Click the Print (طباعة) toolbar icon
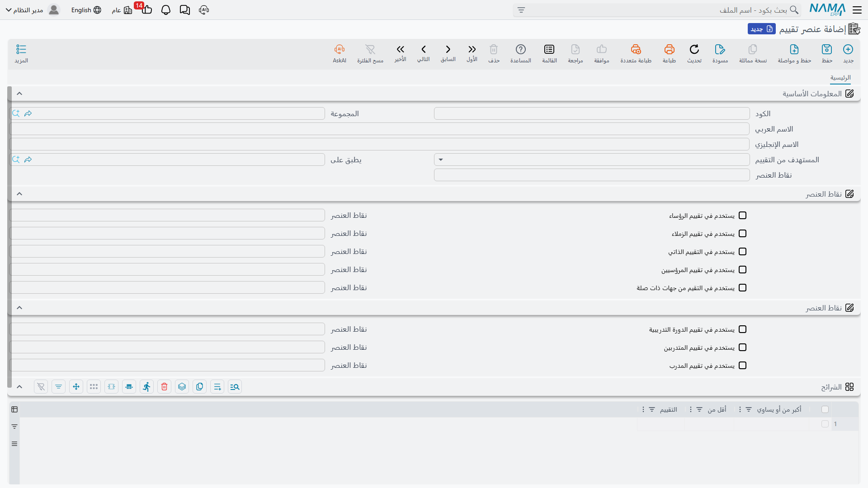 click(x=669, y=49)
